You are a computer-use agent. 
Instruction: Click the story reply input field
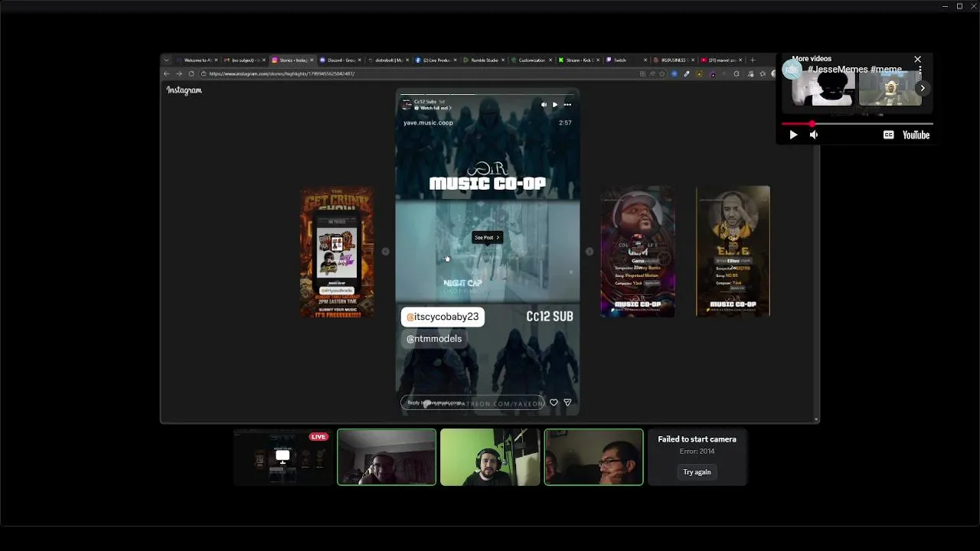coord(472,403)
